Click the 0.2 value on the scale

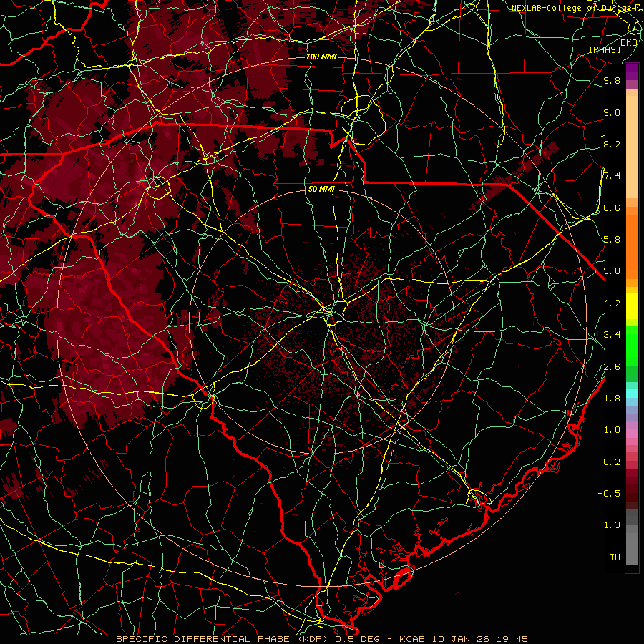tap(612, 462)
